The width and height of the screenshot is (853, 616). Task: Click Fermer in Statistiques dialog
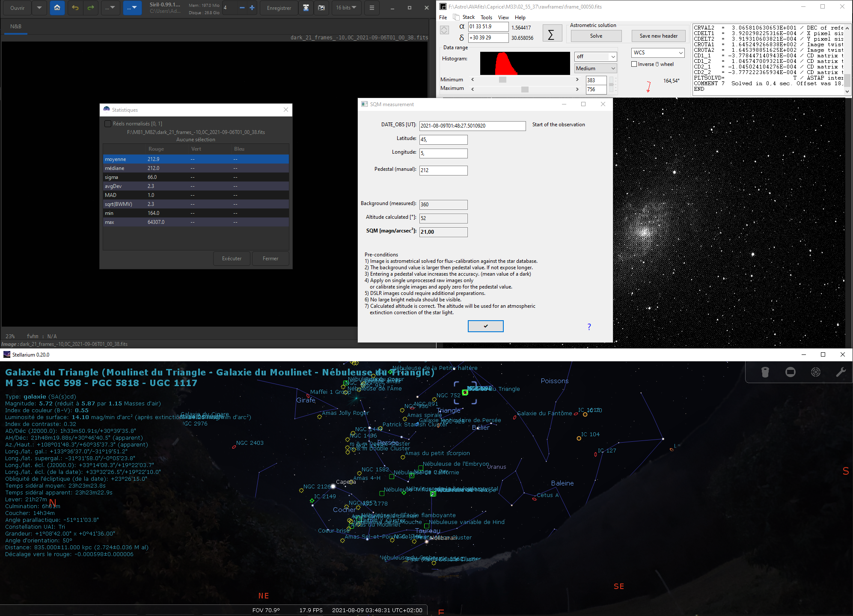click(x=270, y=259)
